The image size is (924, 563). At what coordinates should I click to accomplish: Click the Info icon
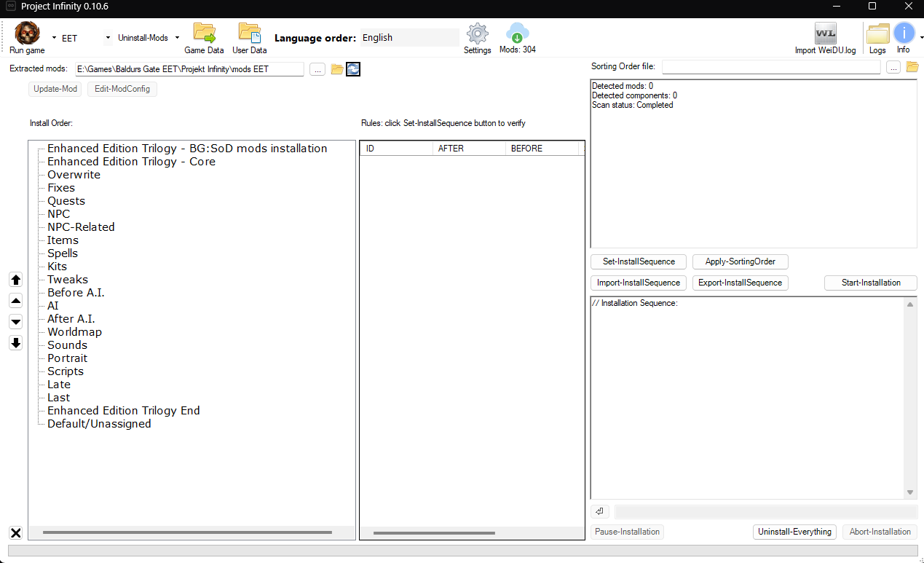click(904, 34)
